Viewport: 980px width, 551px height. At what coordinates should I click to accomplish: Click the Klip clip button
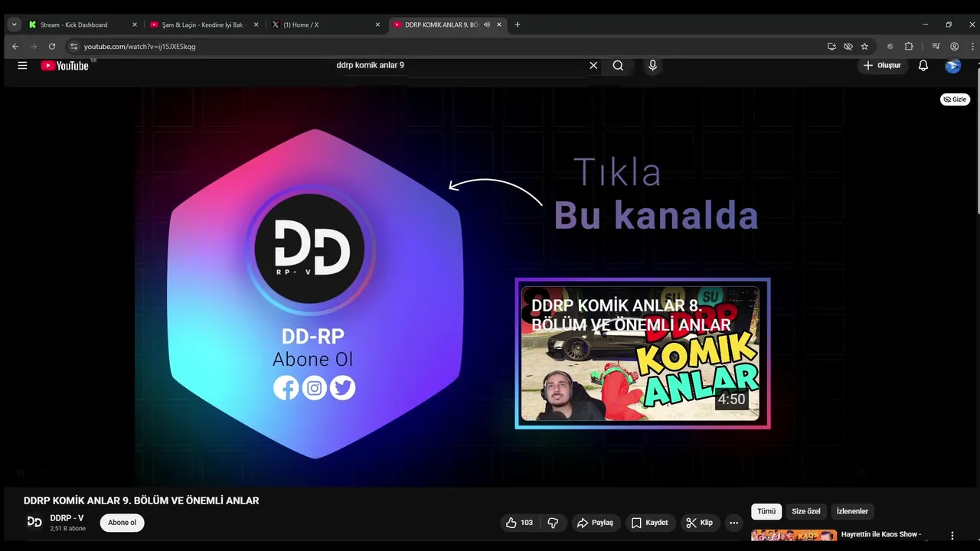pyautogui.click(x=699, y=523)
